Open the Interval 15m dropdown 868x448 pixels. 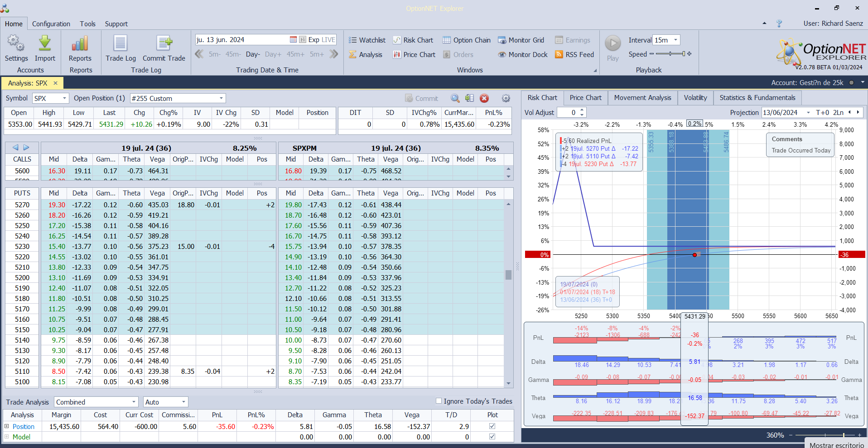(675, 40)
